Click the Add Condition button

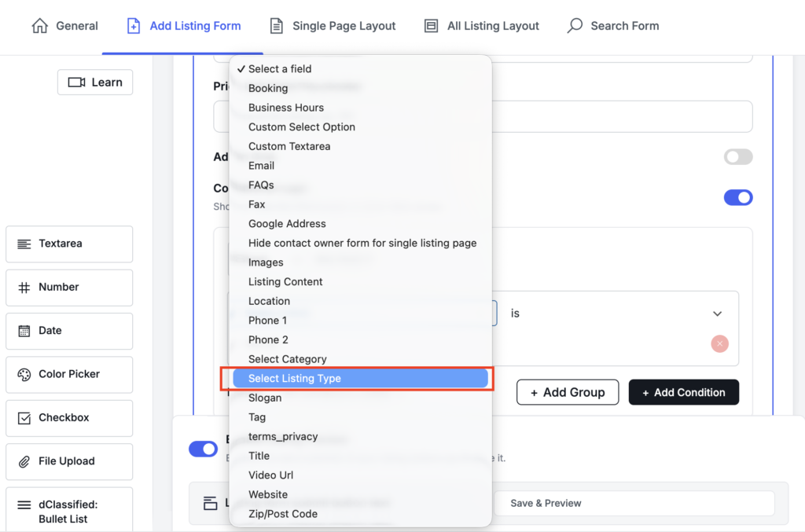click(683, 392)
